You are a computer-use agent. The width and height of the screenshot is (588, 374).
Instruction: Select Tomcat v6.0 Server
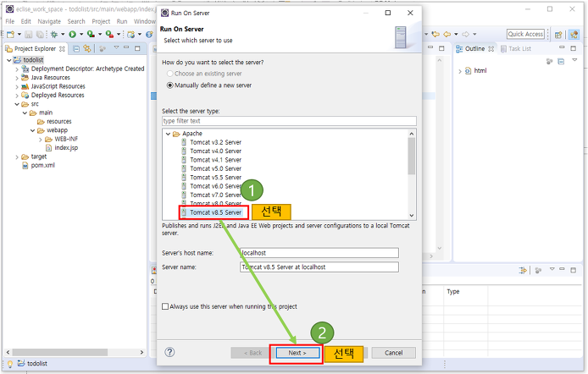click(x=215, y=186)
